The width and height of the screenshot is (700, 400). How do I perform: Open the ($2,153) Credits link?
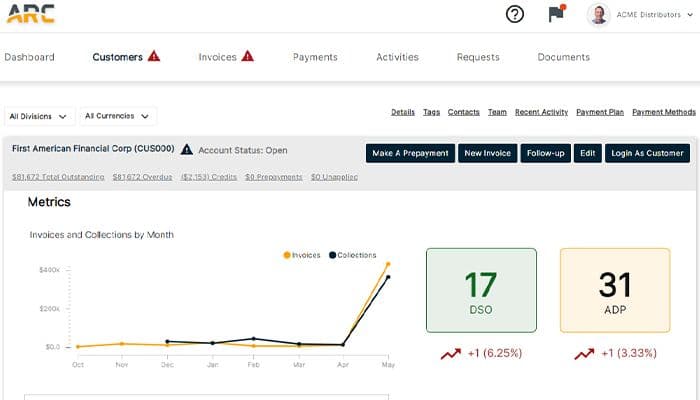coord(208,177)
